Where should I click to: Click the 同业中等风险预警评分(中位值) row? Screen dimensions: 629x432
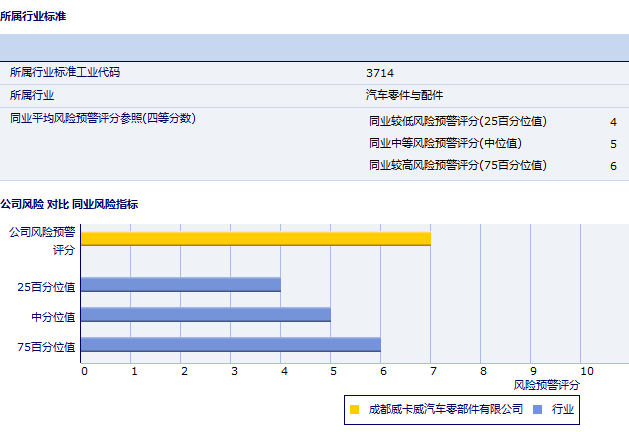click(445, 143)
